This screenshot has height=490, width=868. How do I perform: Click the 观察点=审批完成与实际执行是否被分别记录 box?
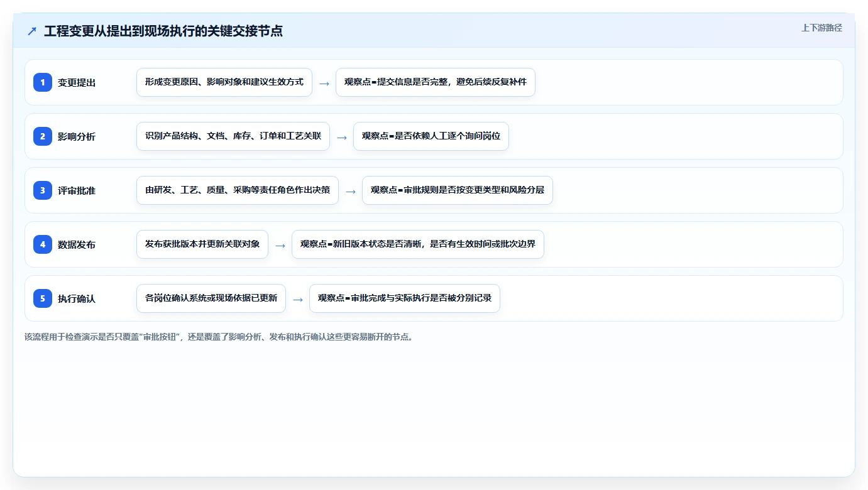pos(405,298)
